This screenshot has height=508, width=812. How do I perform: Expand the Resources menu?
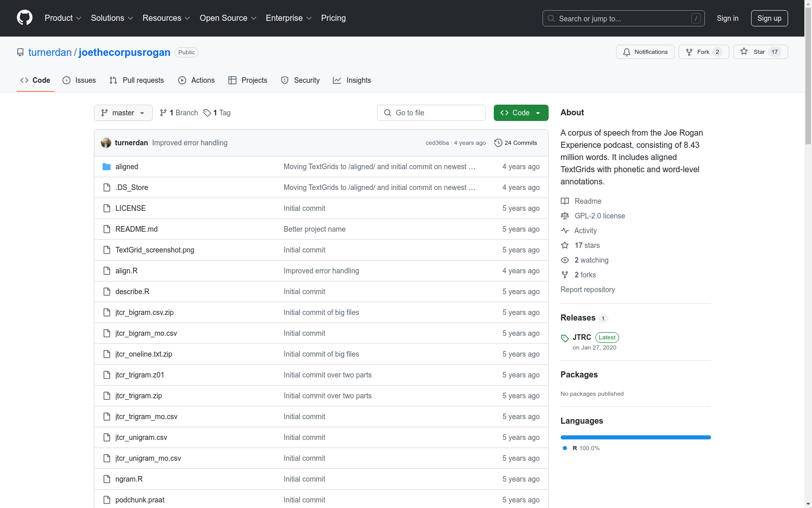pyautogui.click(x=166, y=18)
